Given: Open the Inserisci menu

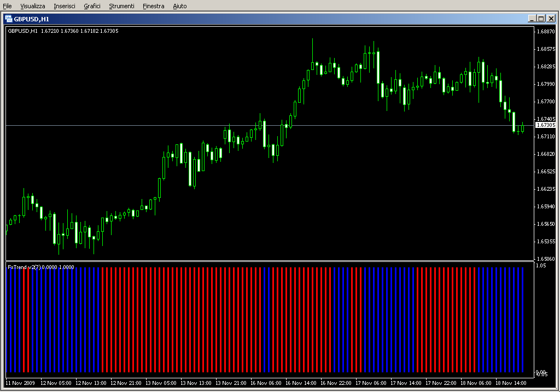Looking at the screenshot, I should pos(65,6).
